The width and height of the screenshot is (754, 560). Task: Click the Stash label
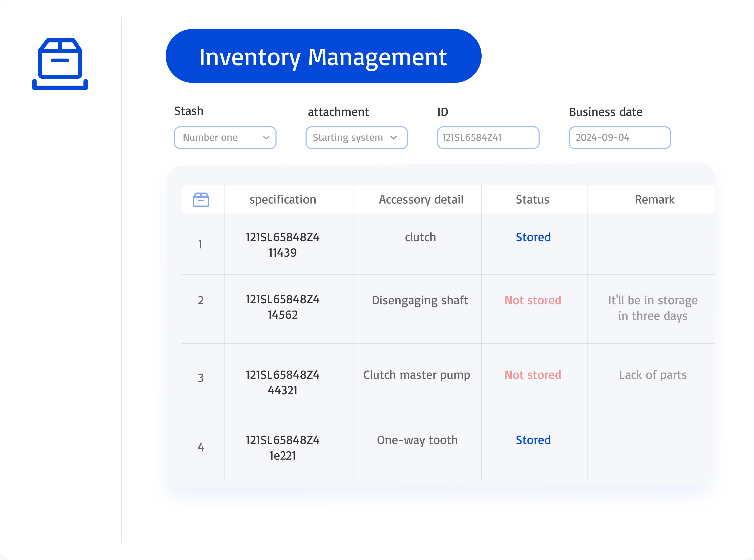189,111
